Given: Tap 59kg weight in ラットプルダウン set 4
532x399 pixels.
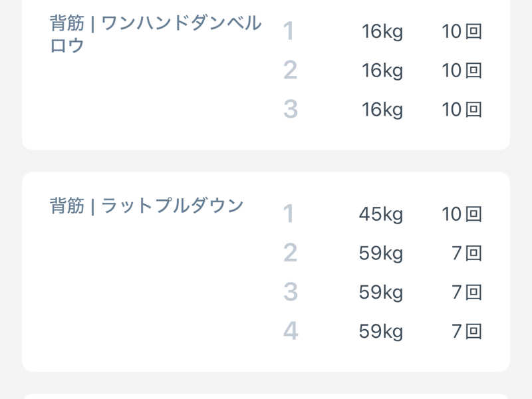Looking at the screenshot, I should (380, 331).
